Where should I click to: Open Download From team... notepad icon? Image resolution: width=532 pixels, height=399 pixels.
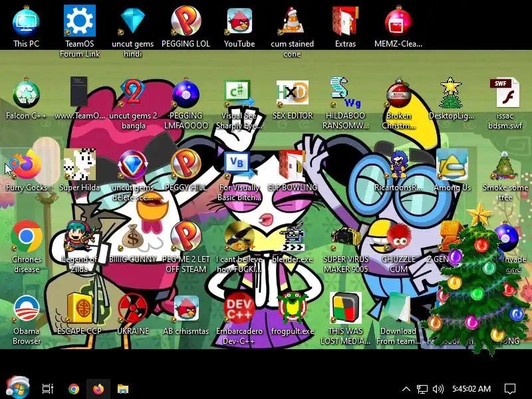click(x=398, y=308)
